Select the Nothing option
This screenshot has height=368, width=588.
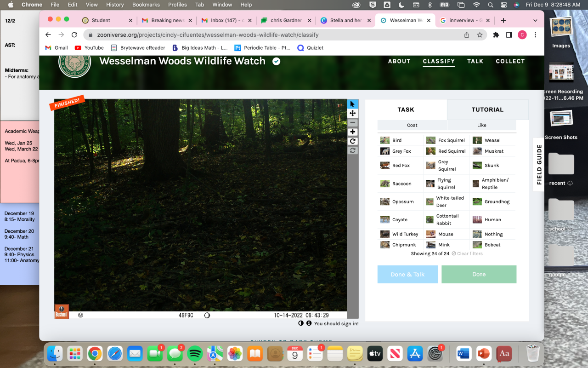493,234
